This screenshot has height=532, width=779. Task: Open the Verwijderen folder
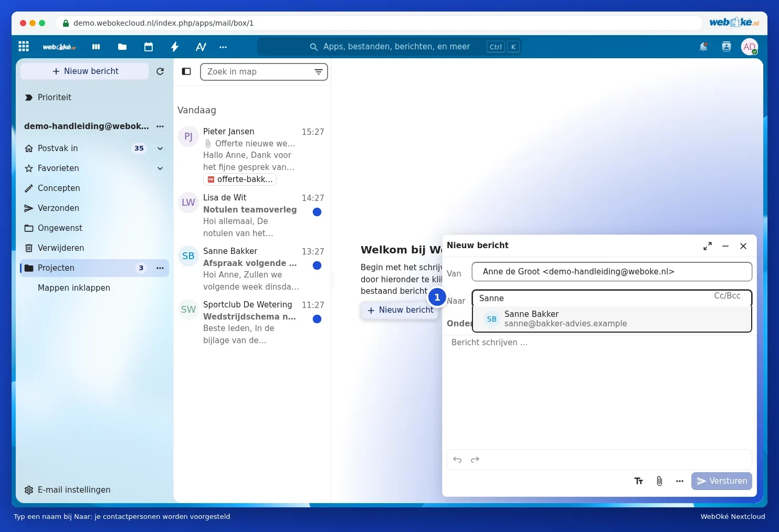pos(94,248)
